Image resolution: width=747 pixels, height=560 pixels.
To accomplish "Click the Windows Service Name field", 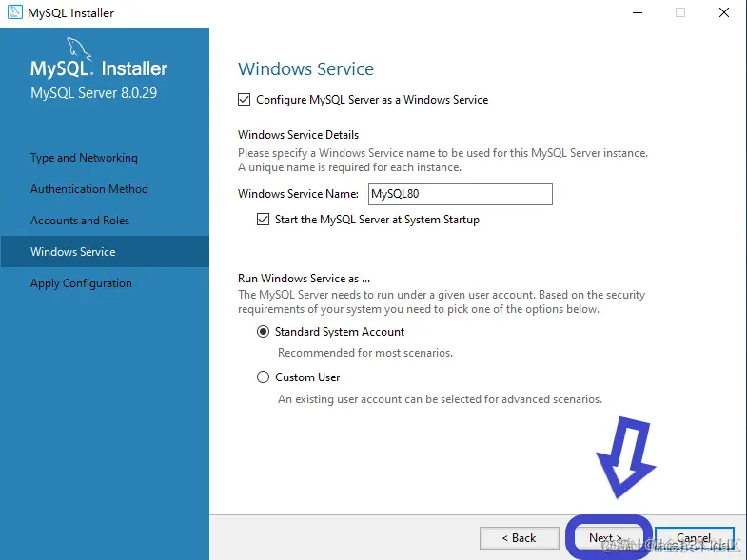I will [x=461, y=194].
